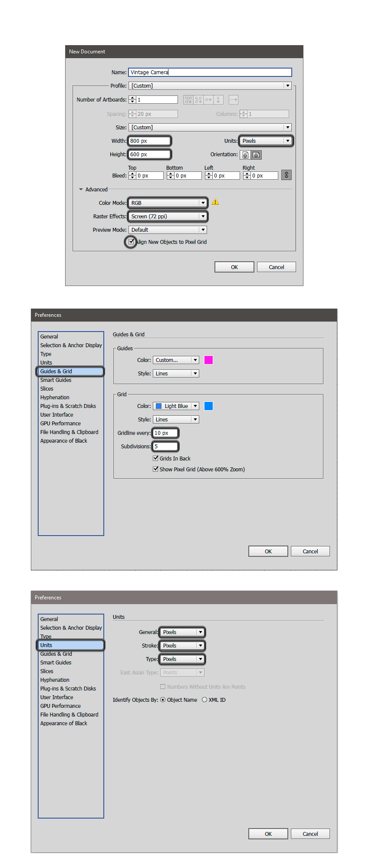Click the Name field with Vintage Camera

pos(210,72)
